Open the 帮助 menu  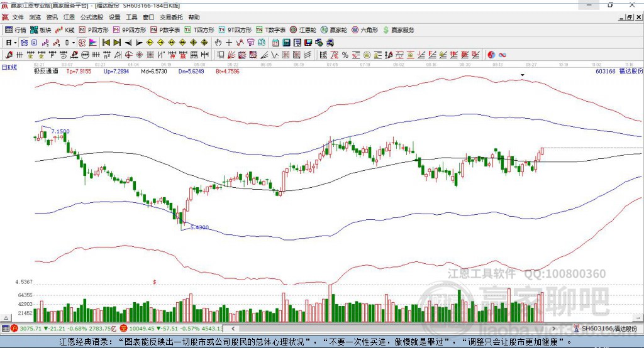(194, 17)
